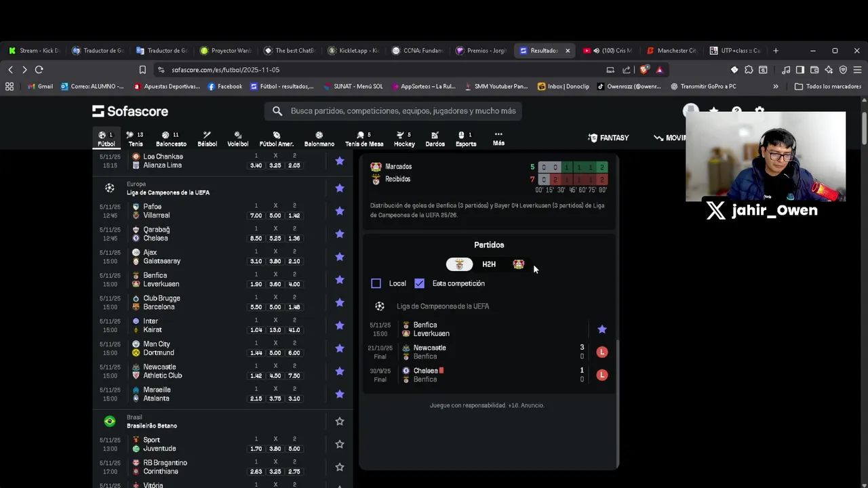
Task: Click the search field for partidos and equipos
Action: pos(393,111)
